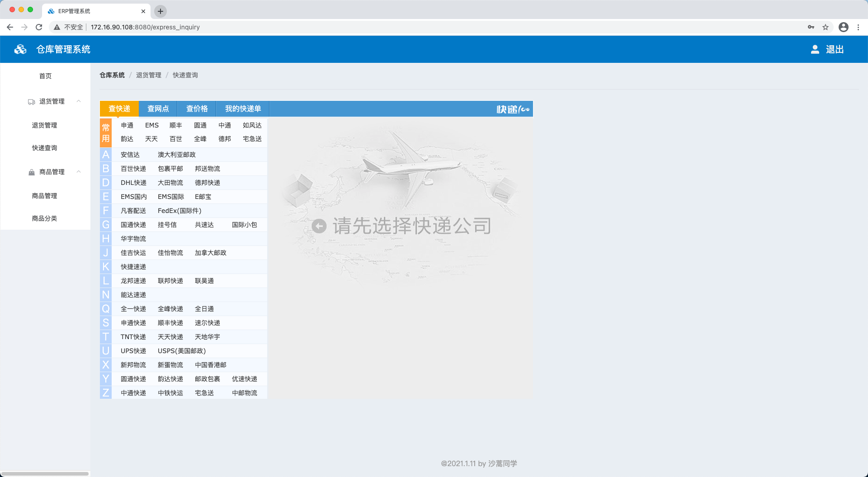The width and height of the screenshot is (868, 477).
Task: Go to 首页 in the sidebar
Action: click(45, 76)
